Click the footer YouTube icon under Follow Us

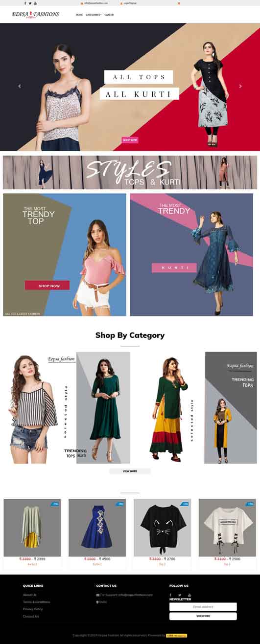coord(189,595)
